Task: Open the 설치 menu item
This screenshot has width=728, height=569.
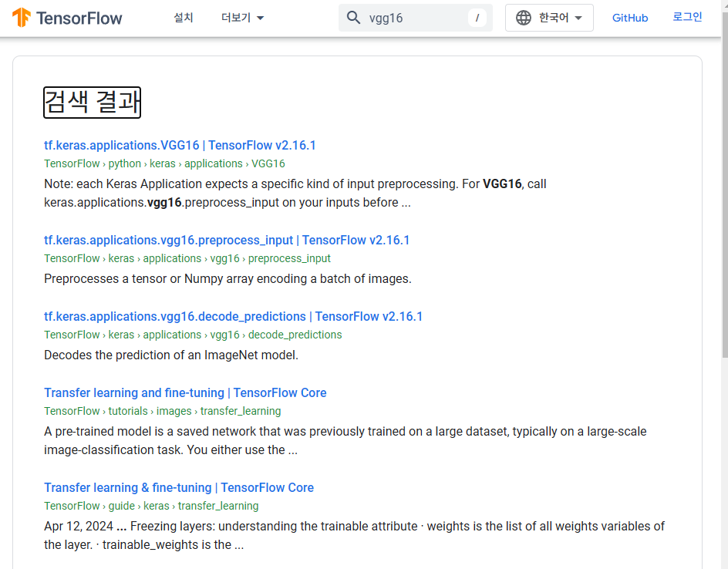Action: (x=184, y=18)
